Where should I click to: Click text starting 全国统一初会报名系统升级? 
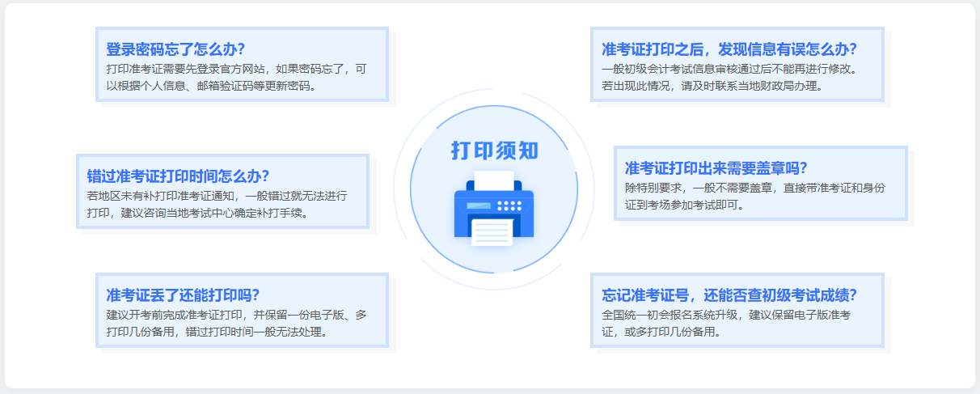[726, 314]
